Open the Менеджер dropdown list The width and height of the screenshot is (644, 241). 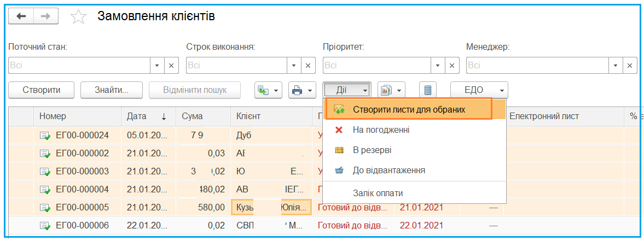tap(615, 65)
